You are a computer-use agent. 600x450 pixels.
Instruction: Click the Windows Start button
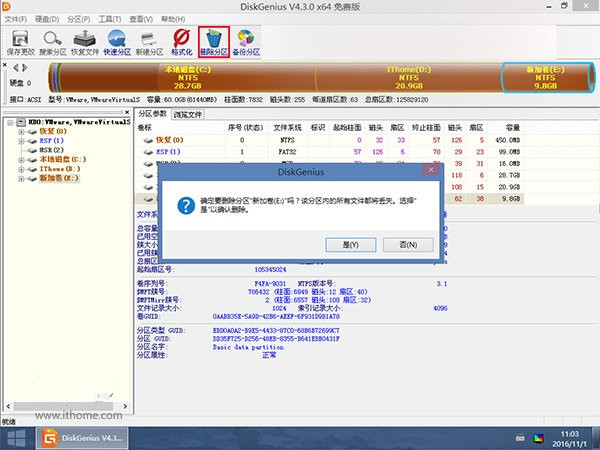[x=17, y=437]
